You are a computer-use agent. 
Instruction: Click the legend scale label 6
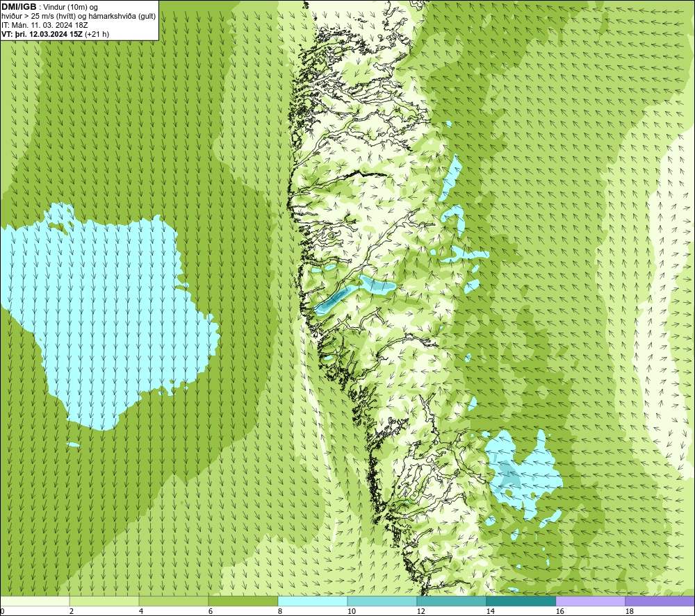tap(211, 612)
